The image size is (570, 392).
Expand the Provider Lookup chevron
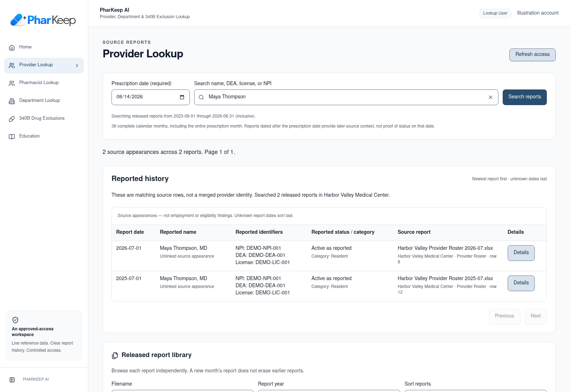click(77, 65)
